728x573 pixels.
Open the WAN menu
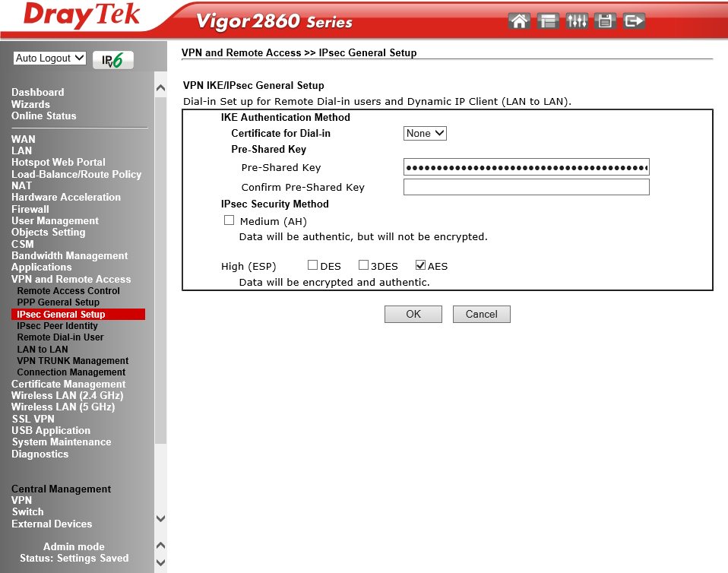pos(24,139)
